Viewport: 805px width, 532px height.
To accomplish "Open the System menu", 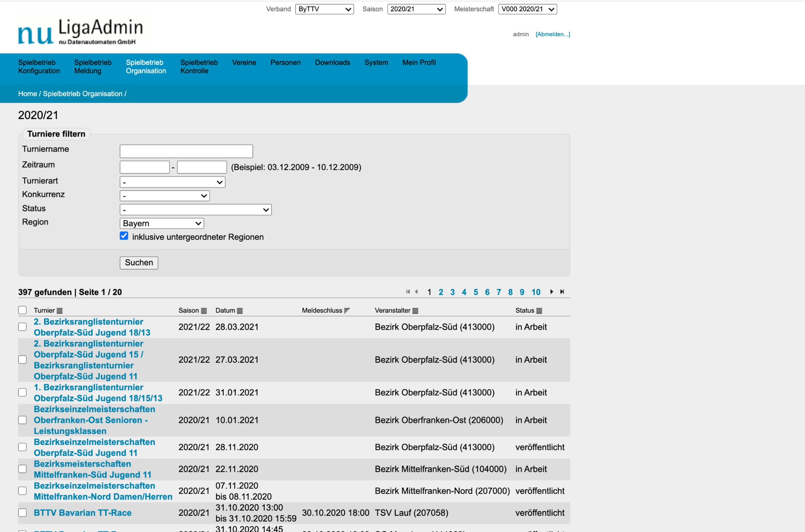I will tap(376, 62).
